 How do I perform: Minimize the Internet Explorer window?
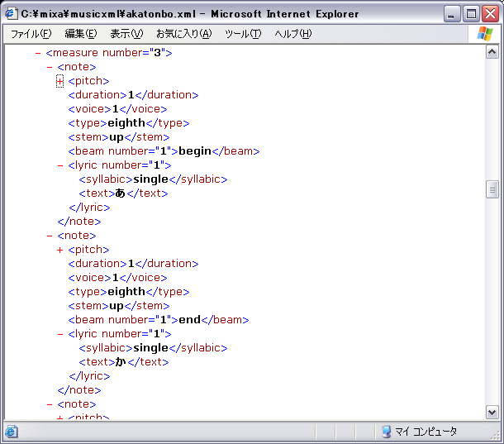tap(451, 14)
